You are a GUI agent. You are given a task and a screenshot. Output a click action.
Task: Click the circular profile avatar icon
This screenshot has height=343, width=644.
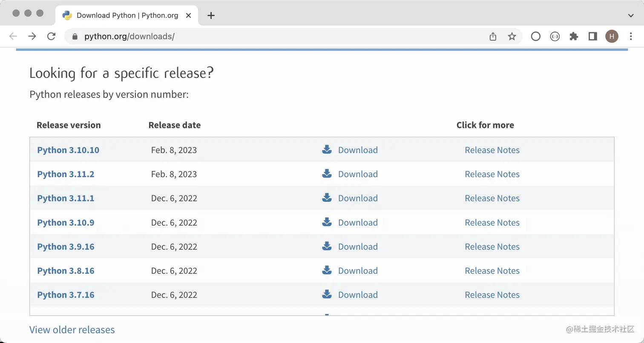click(612, 37)
